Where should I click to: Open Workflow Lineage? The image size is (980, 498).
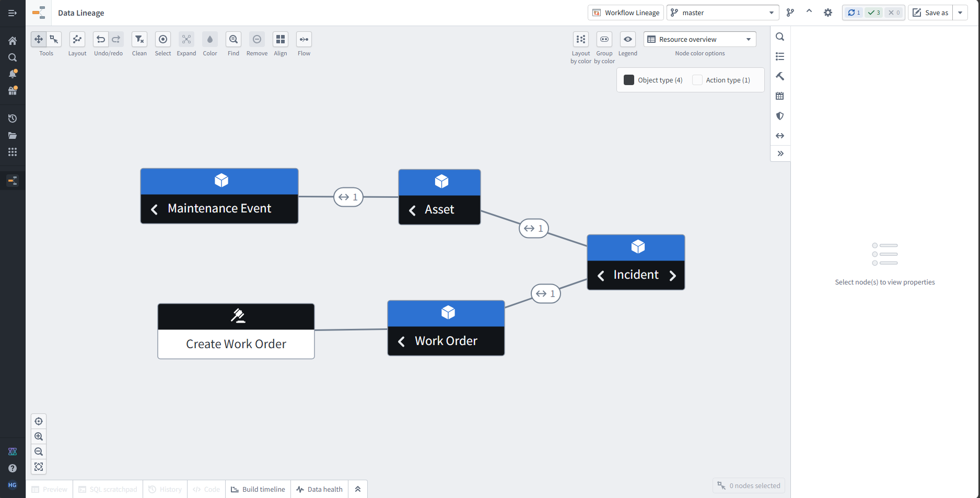[x=625, y=12]
